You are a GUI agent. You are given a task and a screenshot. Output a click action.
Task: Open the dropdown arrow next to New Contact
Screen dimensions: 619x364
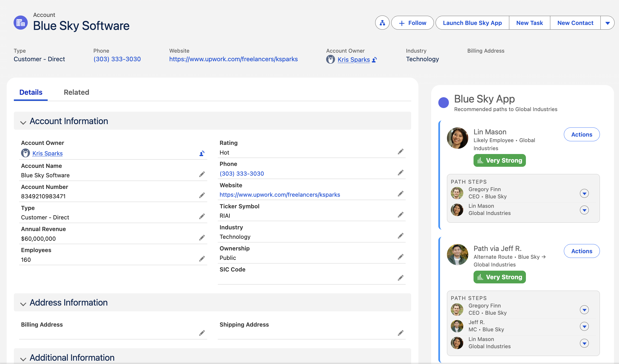(607, 23)
